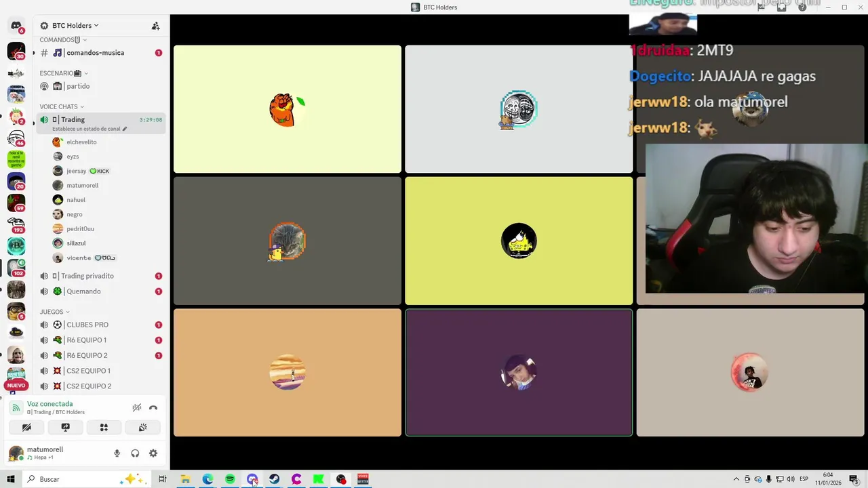The image size is (868, 488).
Task: Open the invite members icon beside BTC Holders
Action: click(x=155, y=26)
